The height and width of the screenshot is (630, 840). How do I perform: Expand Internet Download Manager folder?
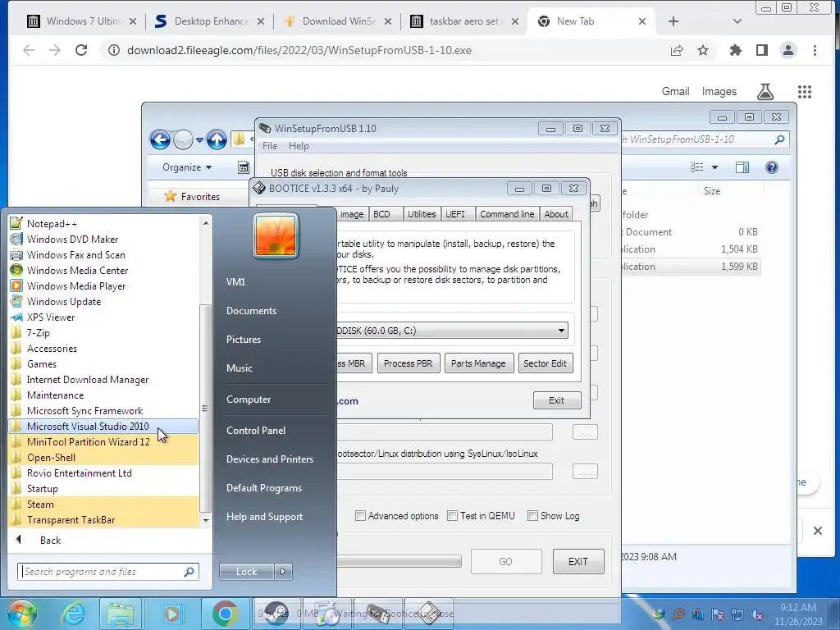tap(87, 379)
